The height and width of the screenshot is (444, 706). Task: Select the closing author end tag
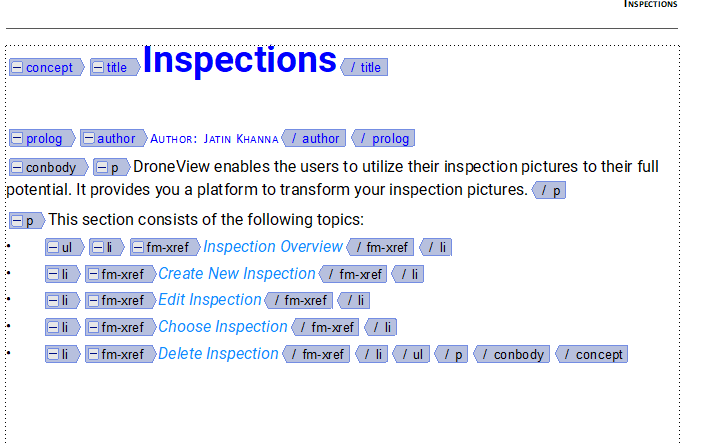click(x=314, y=138)
